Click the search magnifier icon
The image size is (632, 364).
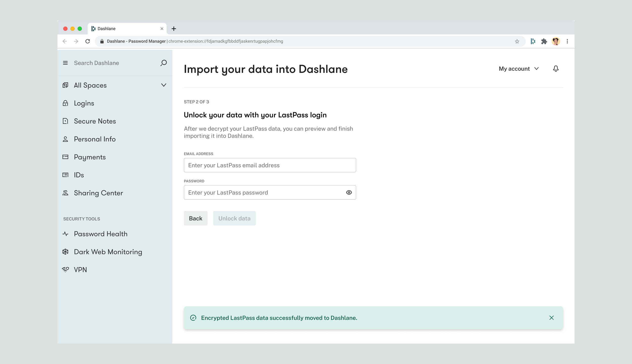pos(164,63)
